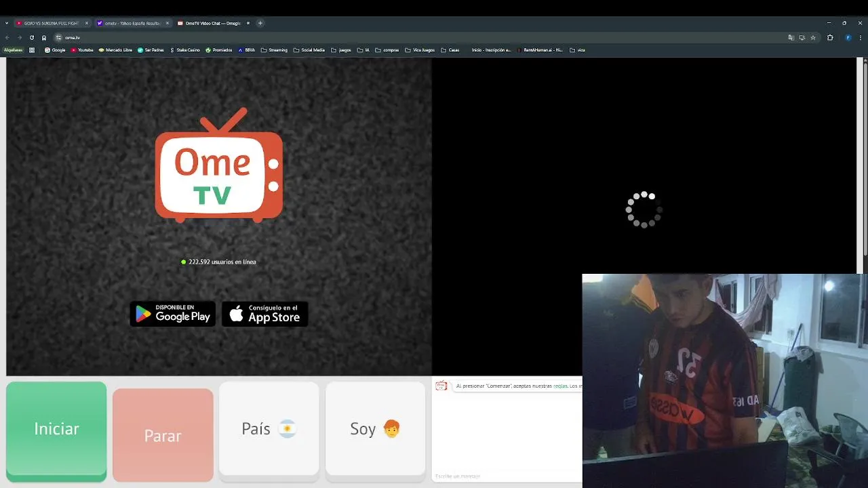Expand the juegos bookmarks folder
The width and height of the screenshot is (868, 488).
(341, 49)
